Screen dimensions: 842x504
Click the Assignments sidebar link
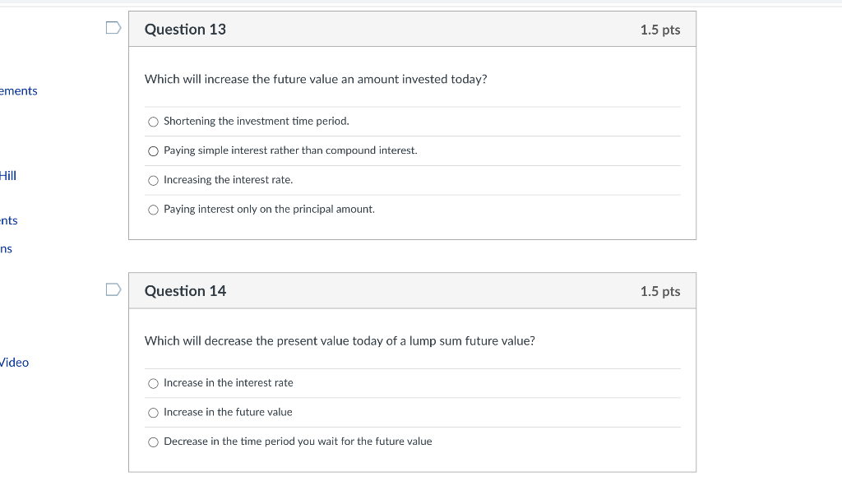click(7, 220)
